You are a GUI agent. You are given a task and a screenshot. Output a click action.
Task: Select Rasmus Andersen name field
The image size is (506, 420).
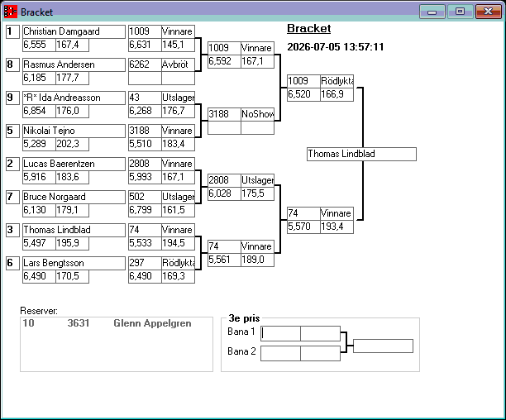pos(74,64)
